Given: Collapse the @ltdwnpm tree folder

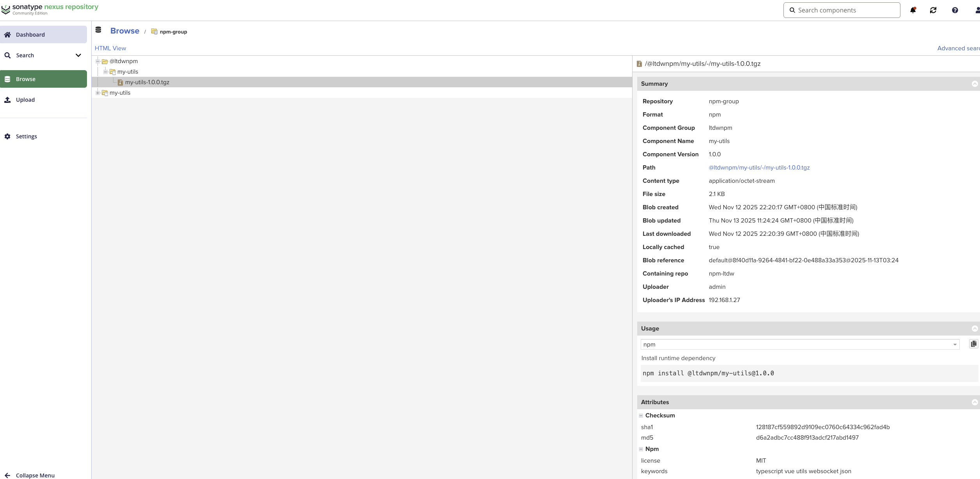Looking at the screenshot, I should point(98,61).
